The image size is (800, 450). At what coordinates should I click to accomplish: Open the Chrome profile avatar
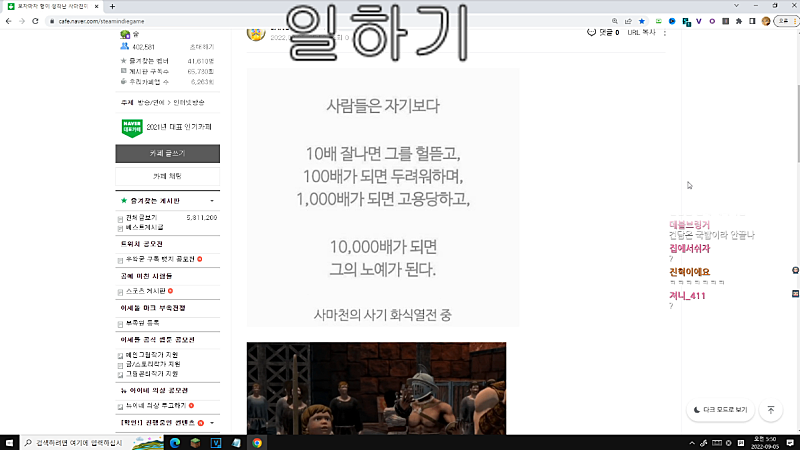pos(766,21)
